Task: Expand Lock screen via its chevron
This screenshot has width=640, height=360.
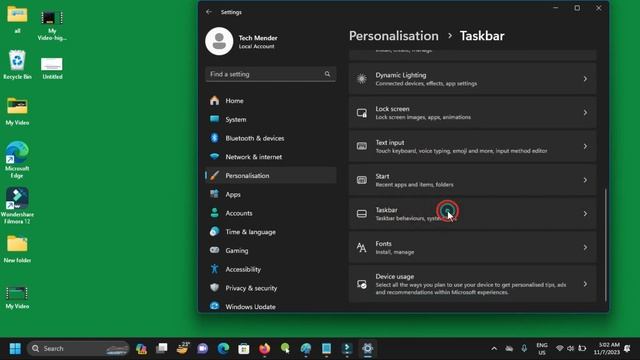Action: click(585, 113)
